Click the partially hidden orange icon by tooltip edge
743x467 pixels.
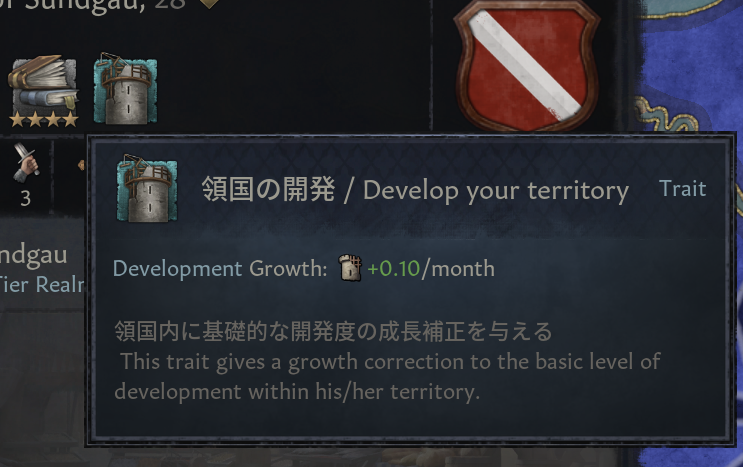[x=82, y=165]
